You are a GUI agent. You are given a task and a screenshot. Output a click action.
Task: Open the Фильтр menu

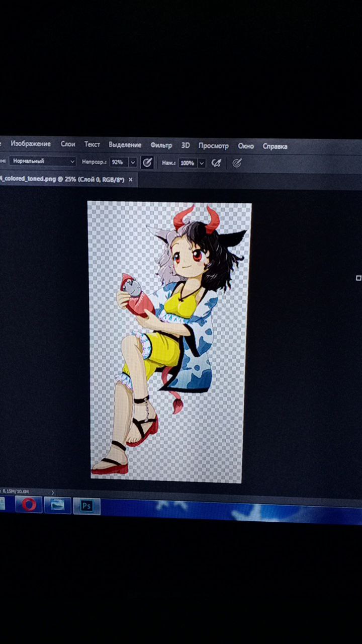[161, 145]
